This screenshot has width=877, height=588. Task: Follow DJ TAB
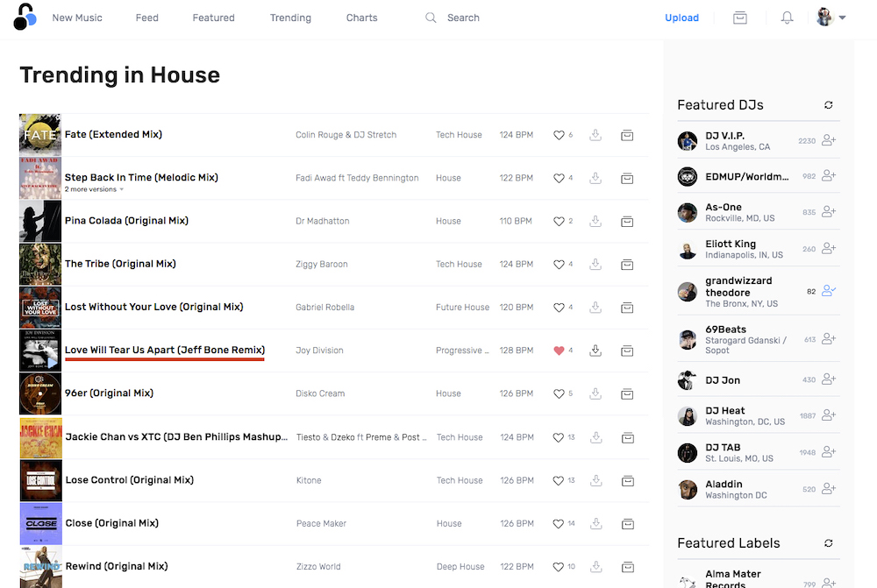(829, 452)
